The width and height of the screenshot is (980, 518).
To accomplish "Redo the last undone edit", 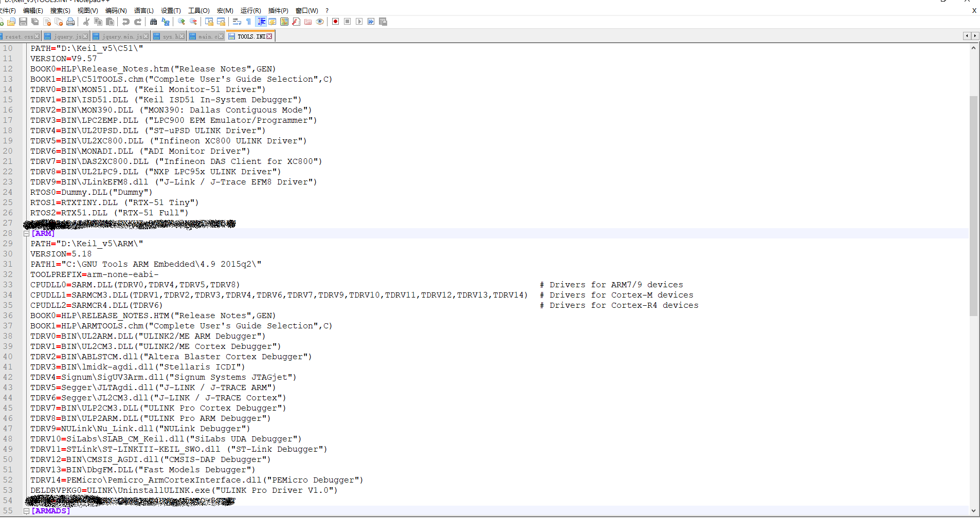I will (x=138, y=22).
